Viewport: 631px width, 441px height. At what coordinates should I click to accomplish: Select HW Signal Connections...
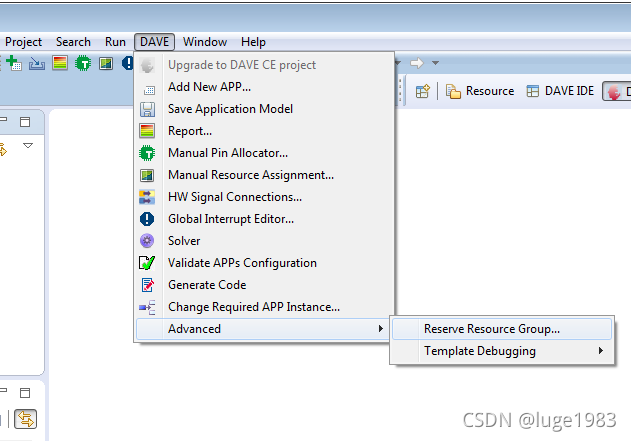264,197
